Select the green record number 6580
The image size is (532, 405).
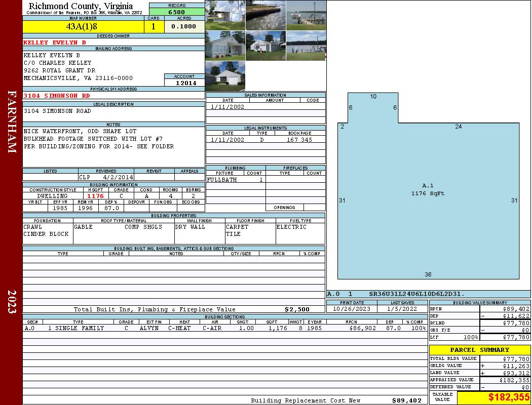(x=176, y=12)
